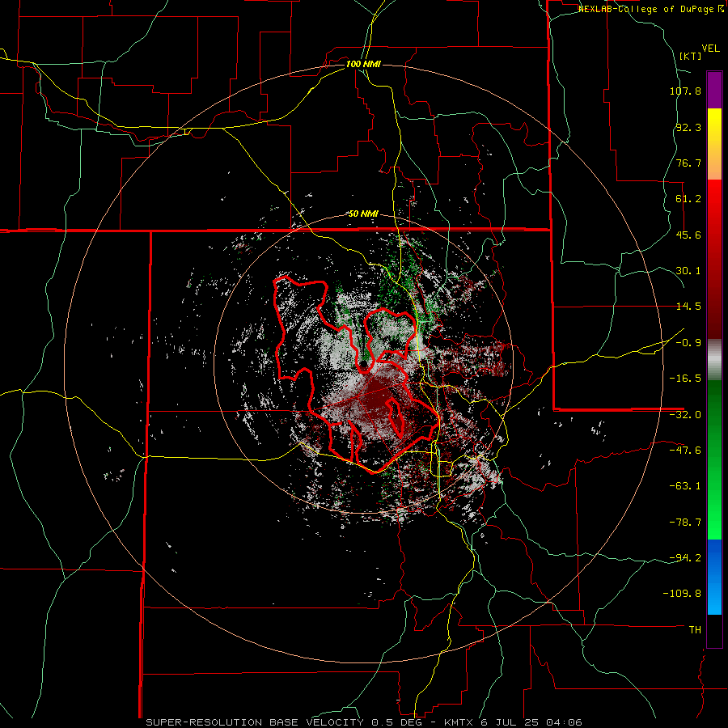This screenshot has height=728, width=728.
Task: Click the 76.7 velocity scale value
Action: pos(688,163)
